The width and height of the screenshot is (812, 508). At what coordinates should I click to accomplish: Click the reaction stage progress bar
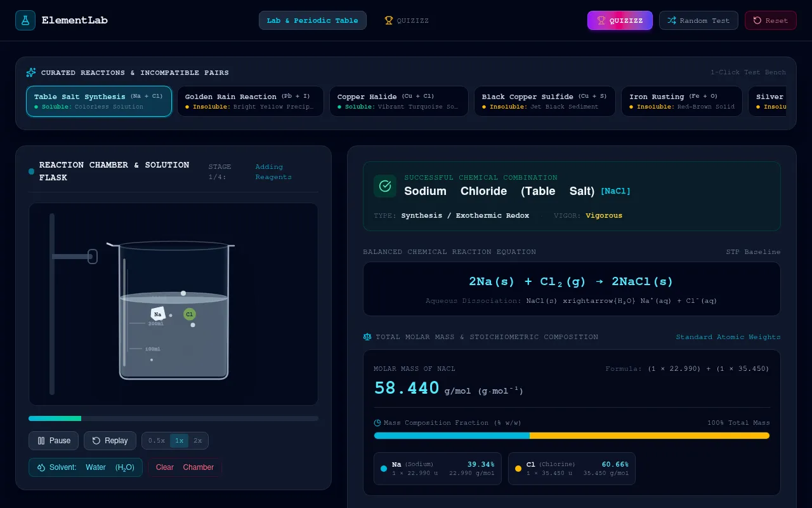tap(173, 418)
